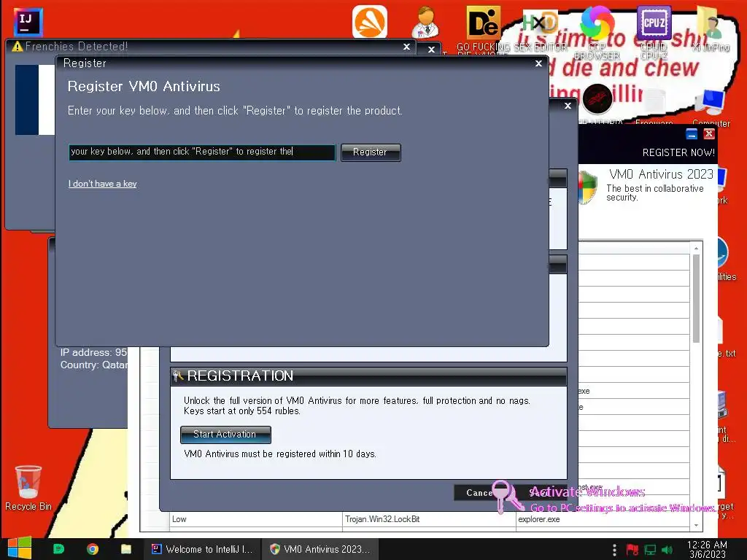Click the keys icon in REGISTRATION header
The width and height of the screenshot is (747, 560).
pos(178,376)
